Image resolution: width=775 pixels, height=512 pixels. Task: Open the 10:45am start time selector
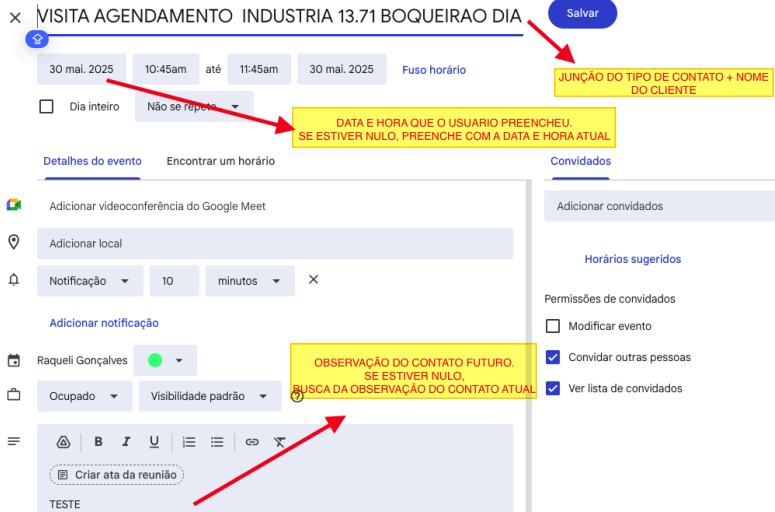(166, 69)
